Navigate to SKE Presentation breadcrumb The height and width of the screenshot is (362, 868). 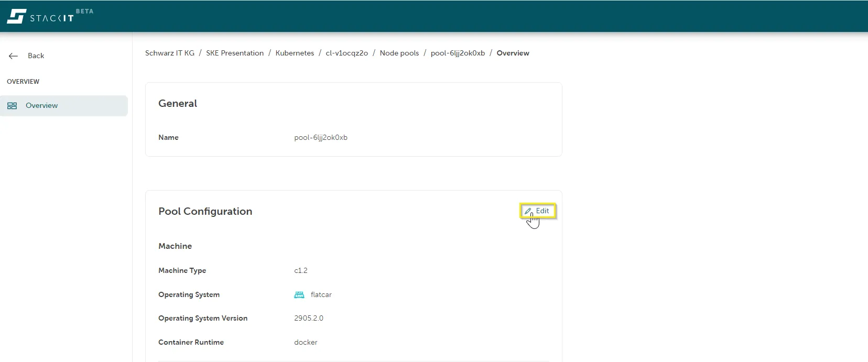click(235, 53)
